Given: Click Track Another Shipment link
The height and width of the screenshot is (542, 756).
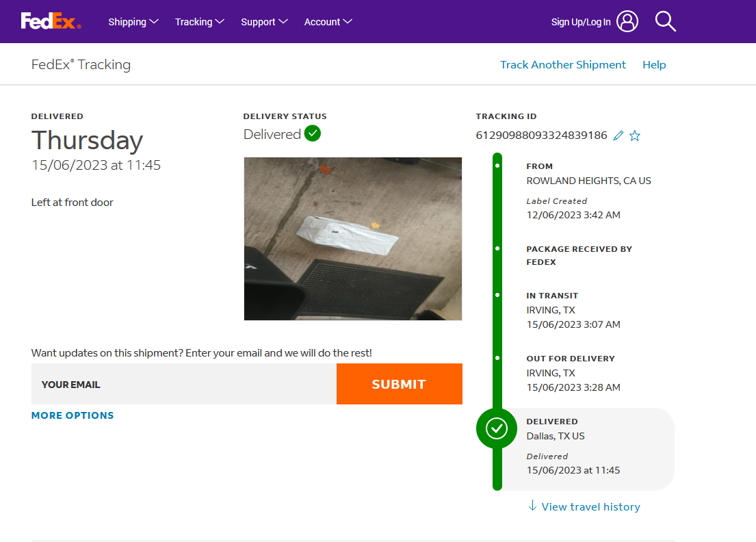Looking at the screenshot, I should [x=562, y=64].
